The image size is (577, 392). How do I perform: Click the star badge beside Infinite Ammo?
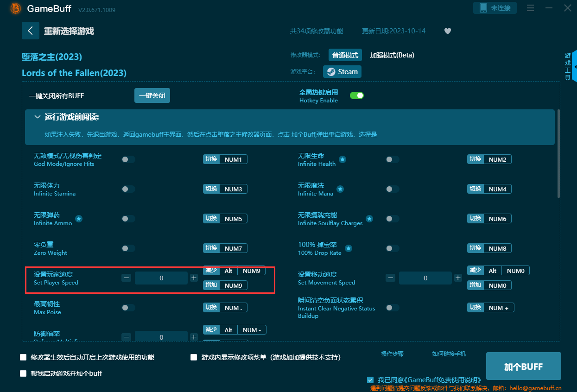(x=79, y=219)
